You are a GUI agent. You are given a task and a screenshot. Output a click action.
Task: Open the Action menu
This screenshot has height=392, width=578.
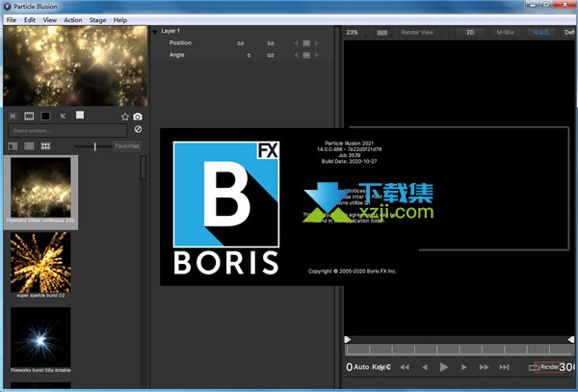pos(73,20)
